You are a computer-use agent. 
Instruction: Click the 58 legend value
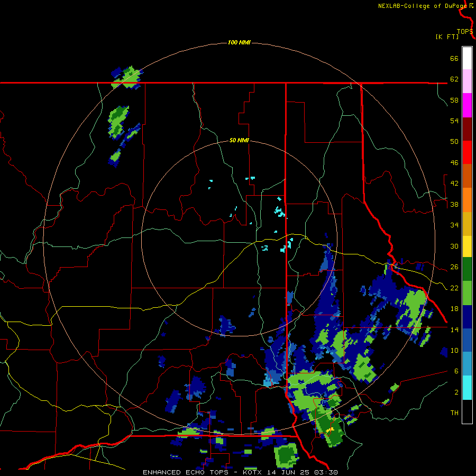[x=454, y=100]
